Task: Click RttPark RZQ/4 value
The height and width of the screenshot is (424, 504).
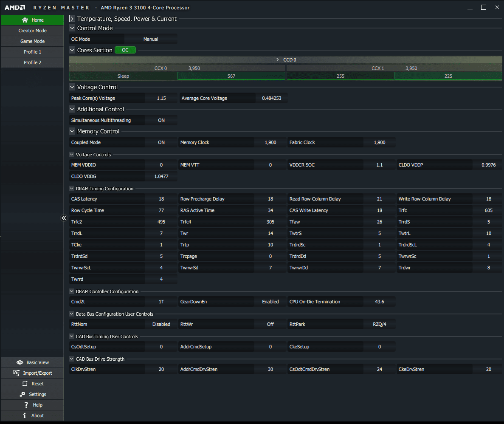Action: 380,324
